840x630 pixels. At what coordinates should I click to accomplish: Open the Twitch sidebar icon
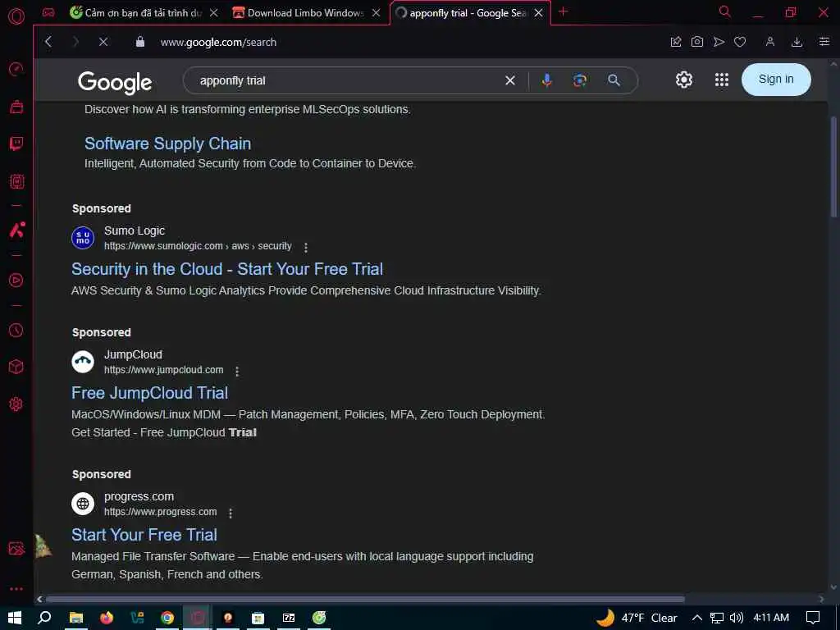point(16,144)
